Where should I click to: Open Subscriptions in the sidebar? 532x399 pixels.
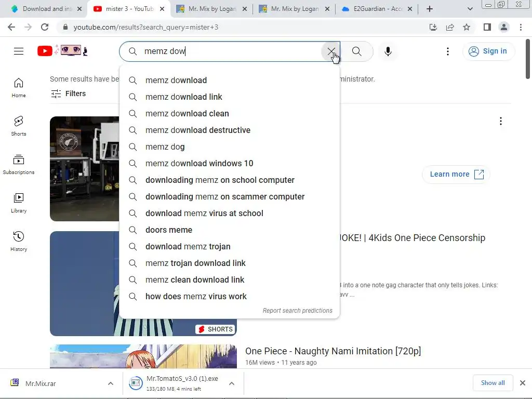click(19, 165)
